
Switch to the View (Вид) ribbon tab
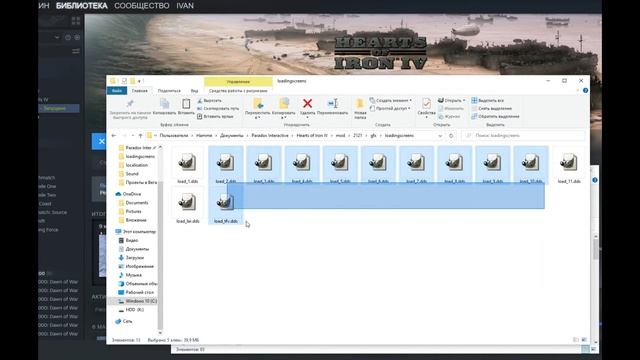coord(194,91)
